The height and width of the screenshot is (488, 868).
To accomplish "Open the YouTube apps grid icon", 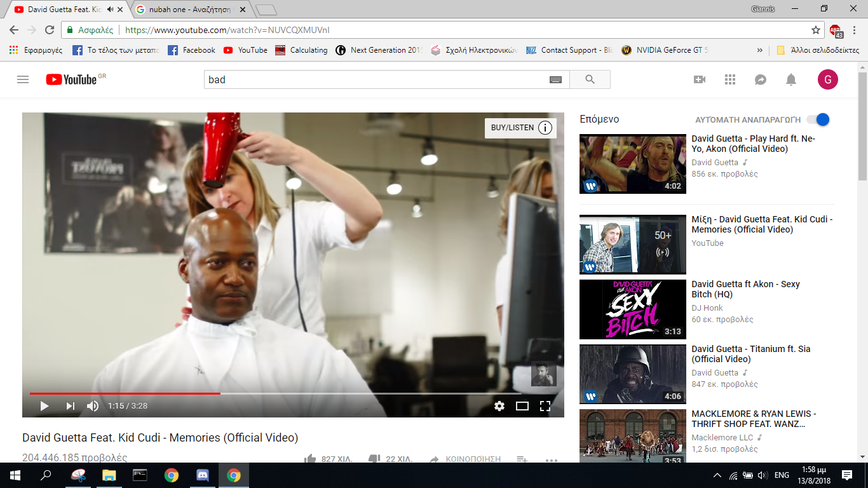I will [x=730, y=79].
